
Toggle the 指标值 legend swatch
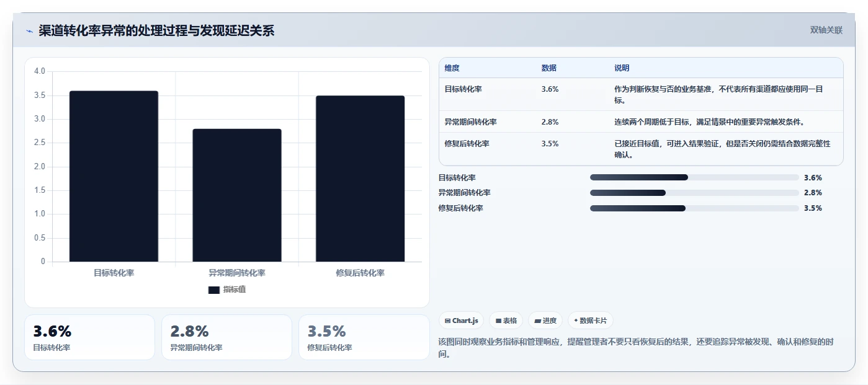(214, 290)
